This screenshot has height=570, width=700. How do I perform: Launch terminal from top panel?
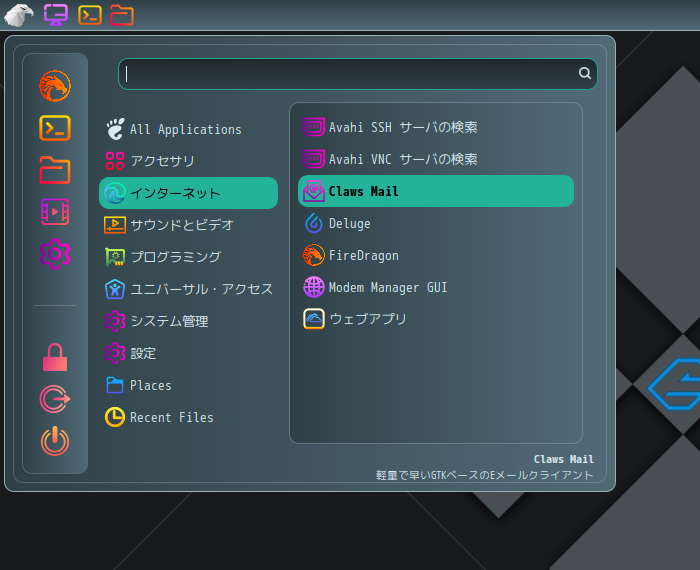click(90, 15)
